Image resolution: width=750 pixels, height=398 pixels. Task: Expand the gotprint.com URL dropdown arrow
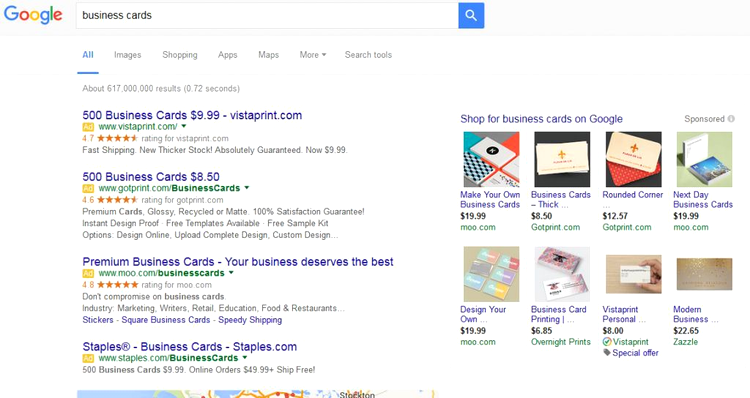[247, 188]
